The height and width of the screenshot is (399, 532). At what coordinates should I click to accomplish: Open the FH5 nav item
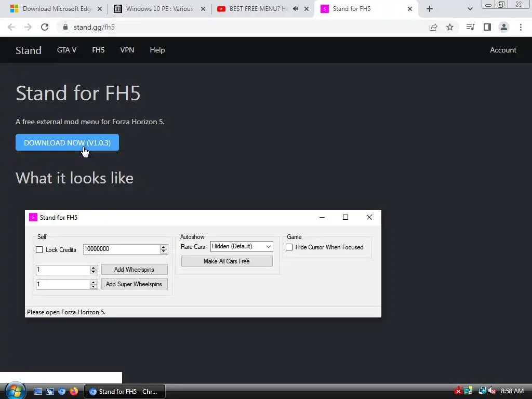98,50
